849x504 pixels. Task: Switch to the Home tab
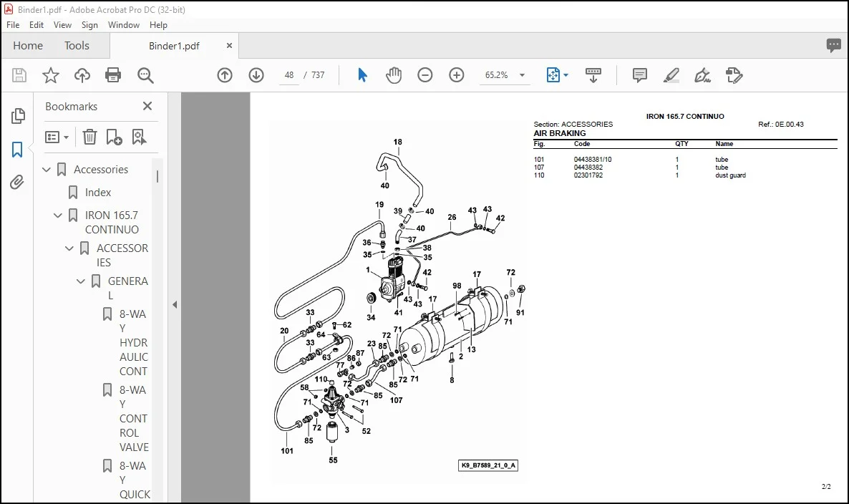[x=28, y=46]
